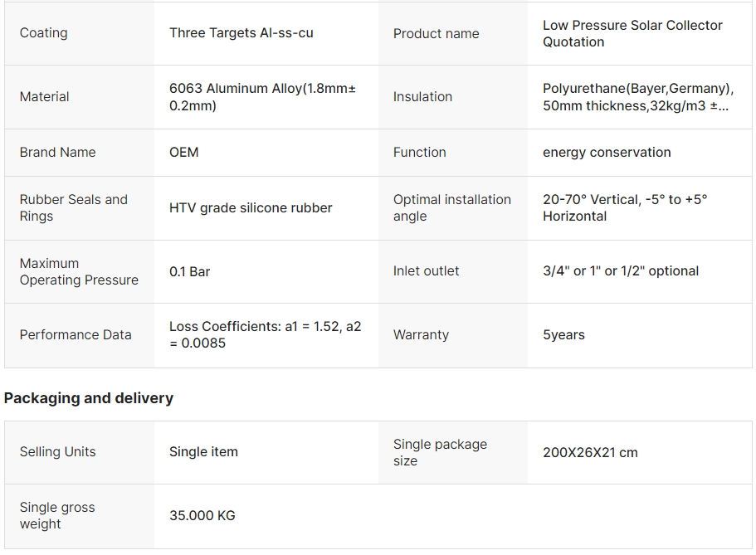Click the 'Rubber Seals and Rings' label
Image resolution: width=756 pixels, height=555 pixels.
(74, 208)
